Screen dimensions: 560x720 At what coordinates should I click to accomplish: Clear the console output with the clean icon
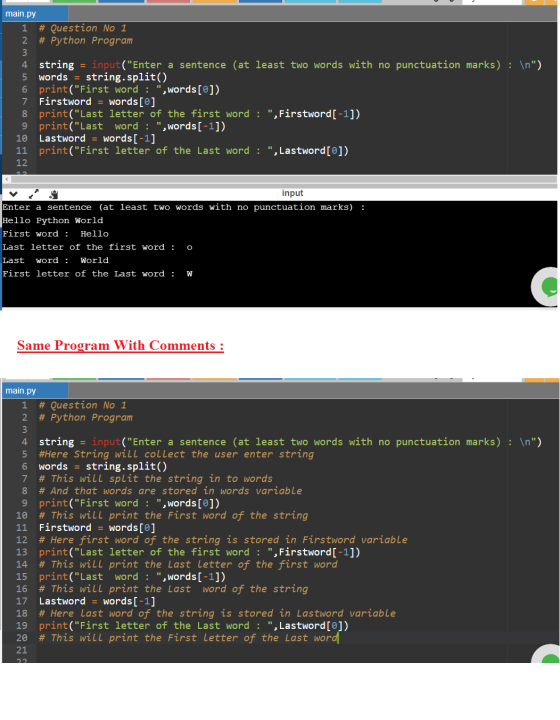(x=54, y=194)
